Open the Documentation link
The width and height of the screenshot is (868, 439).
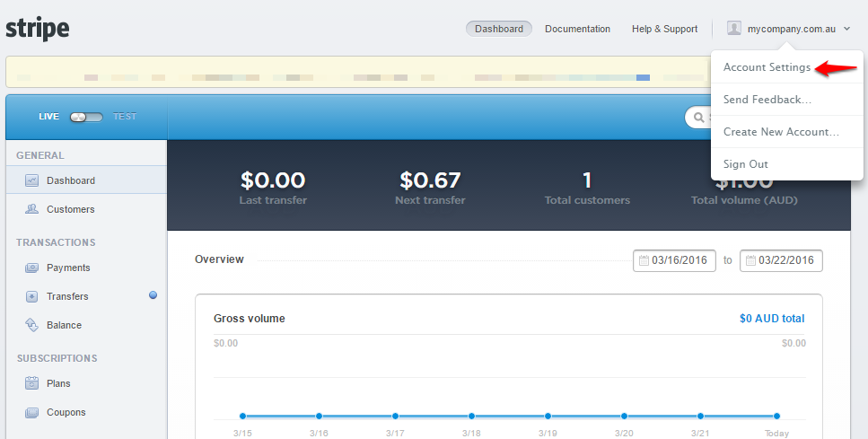click(577, 29)
